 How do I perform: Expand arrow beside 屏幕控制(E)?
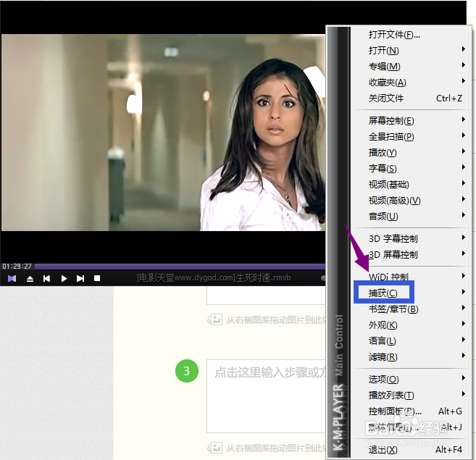pos(463,120)
